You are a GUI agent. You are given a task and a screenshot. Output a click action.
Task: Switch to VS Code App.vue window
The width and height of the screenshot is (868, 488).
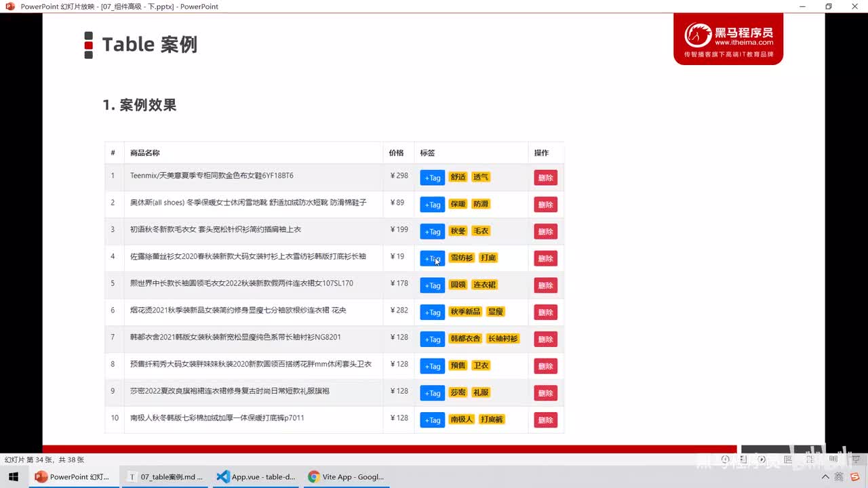coord(256,477)
